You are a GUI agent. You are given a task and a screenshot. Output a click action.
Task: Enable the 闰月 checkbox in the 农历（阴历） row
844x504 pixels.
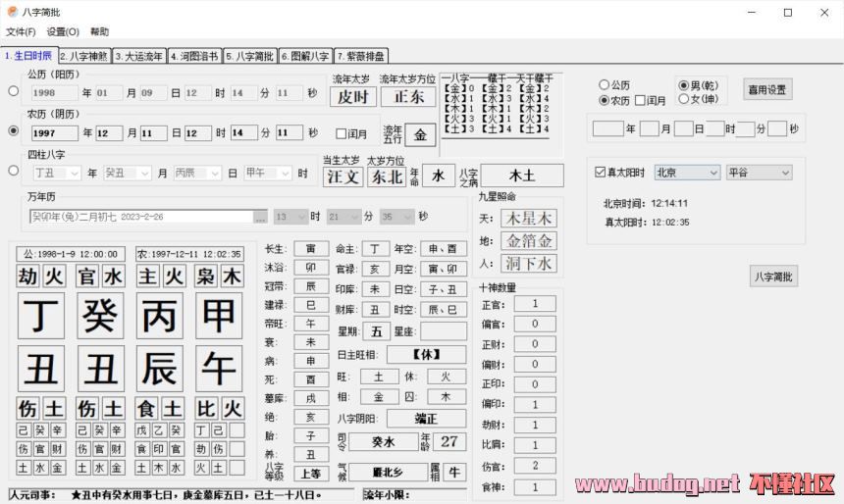(342, 133)
